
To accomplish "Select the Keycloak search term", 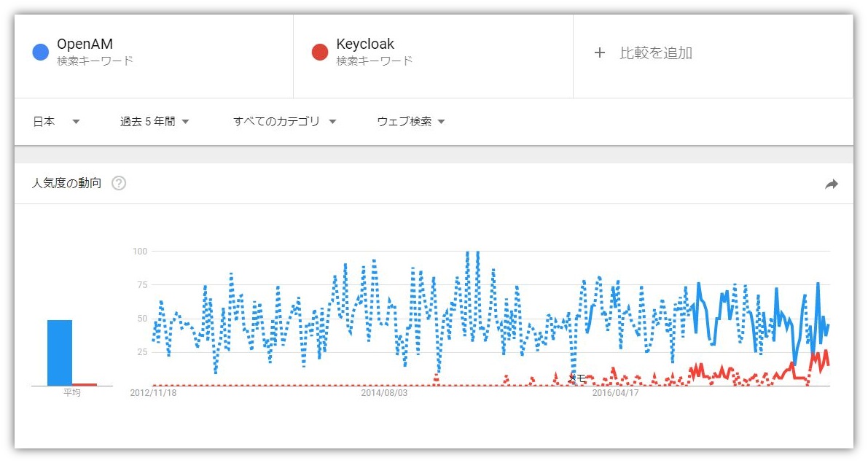I will click(365, 44).
